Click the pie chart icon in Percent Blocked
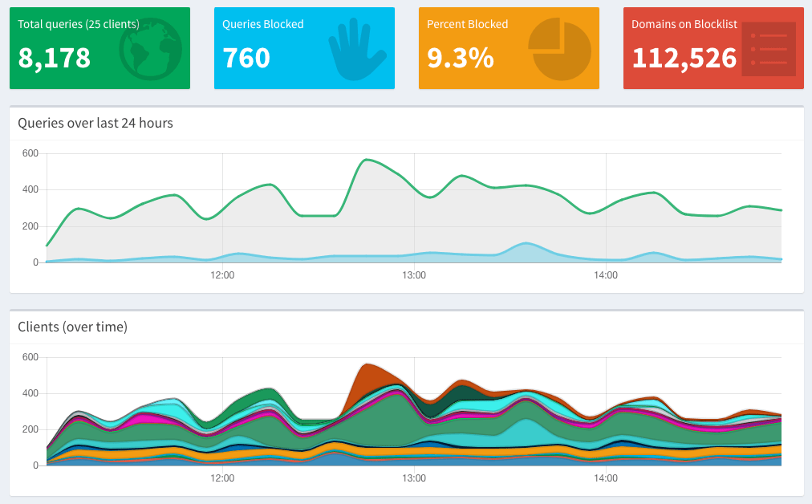Image resolution: width=812 pixels, height=504 pixels. (560, 50)
